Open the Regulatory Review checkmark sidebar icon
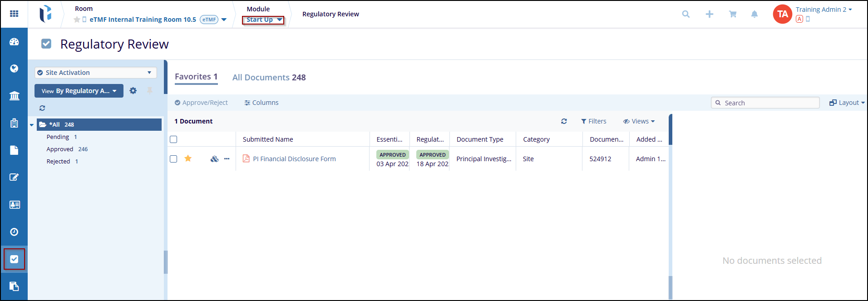Screen dimensions: 868x301 [14, 259]
